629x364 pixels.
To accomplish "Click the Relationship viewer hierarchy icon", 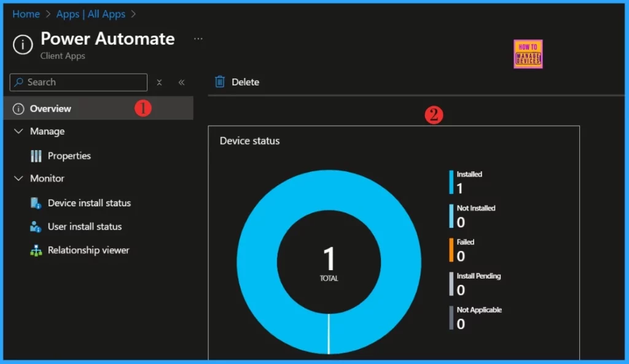I will click(36, 250).
